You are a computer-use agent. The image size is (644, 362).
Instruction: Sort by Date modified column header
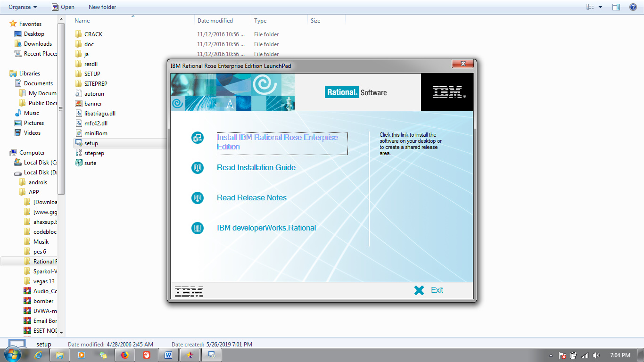215,21
